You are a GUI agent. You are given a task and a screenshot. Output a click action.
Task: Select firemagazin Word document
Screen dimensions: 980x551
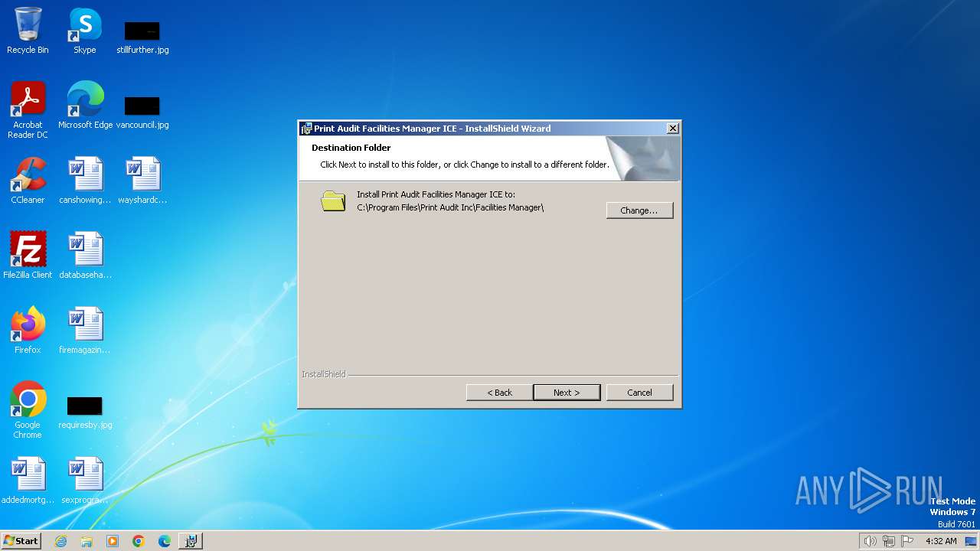click(85, 331)
